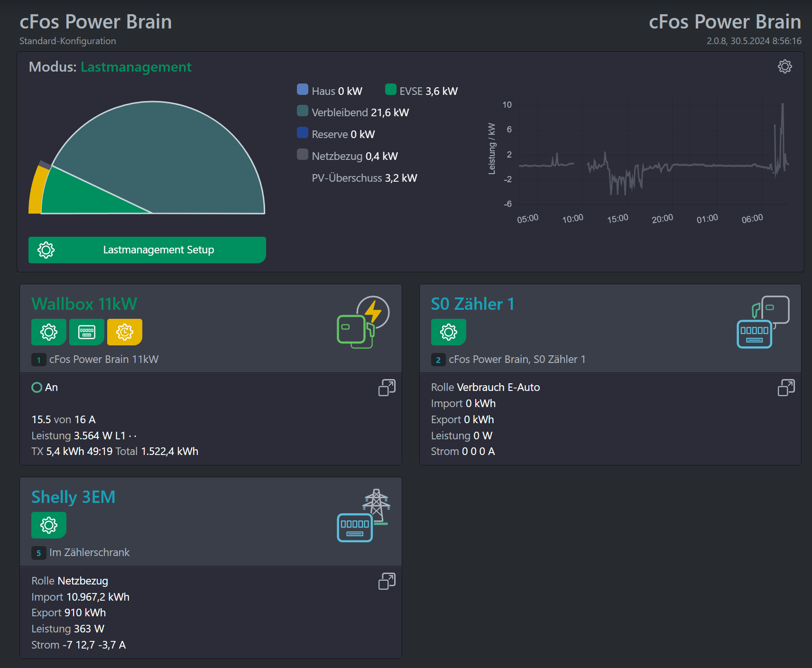Click the device number 2 badge
The height and width of the screenshot is (668, 812).
438,360
